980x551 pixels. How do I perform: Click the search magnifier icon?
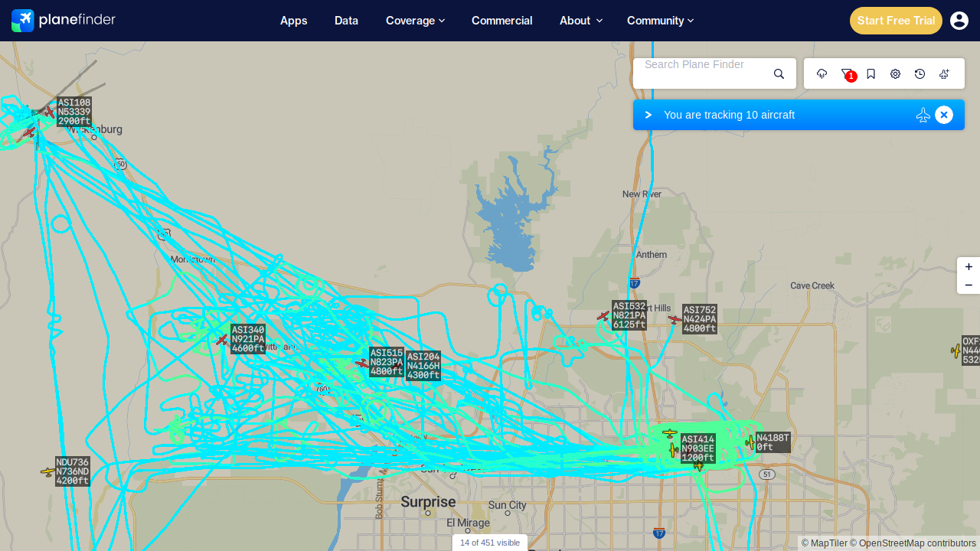779,73
